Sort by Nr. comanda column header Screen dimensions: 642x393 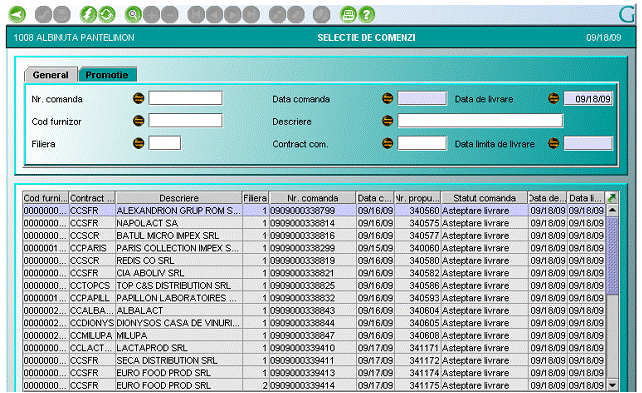[x=312, y=198]
